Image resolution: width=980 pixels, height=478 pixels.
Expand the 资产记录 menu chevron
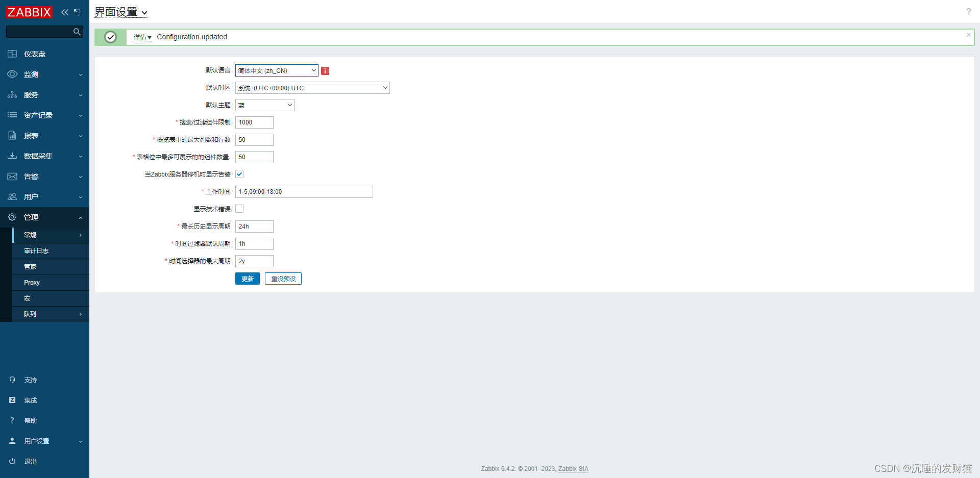click(81, 116)
